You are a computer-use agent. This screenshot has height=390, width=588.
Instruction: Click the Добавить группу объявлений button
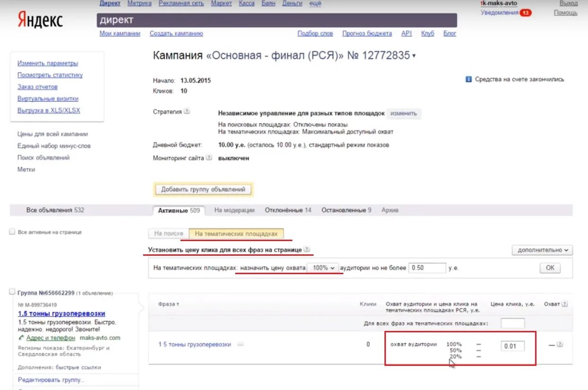204,190
